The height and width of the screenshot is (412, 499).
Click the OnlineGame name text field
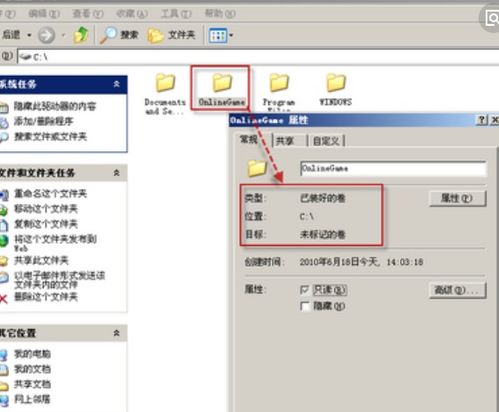(393, 169)
